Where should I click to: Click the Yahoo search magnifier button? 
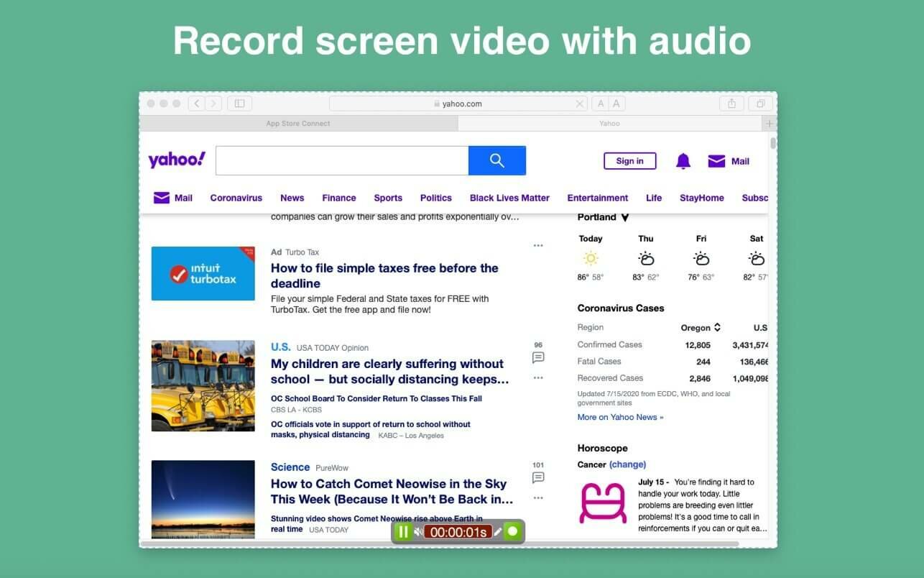pyautogui.click(x=497, y=160)
